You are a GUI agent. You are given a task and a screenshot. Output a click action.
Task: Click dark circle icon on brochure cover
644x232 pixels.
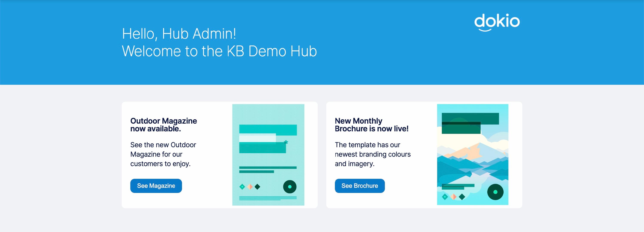tap(495, 192)
